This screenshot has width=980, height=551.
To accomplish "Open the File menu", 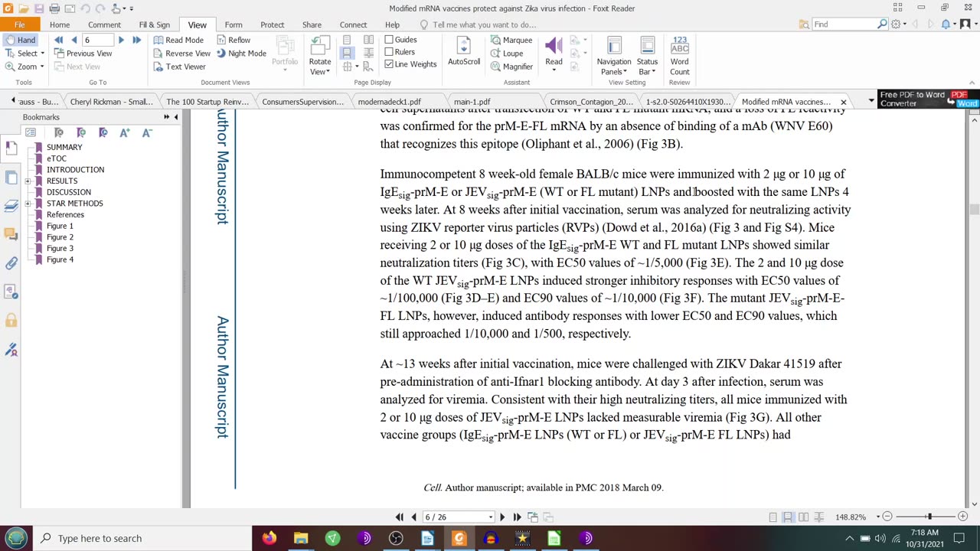I will pos(19,24).
